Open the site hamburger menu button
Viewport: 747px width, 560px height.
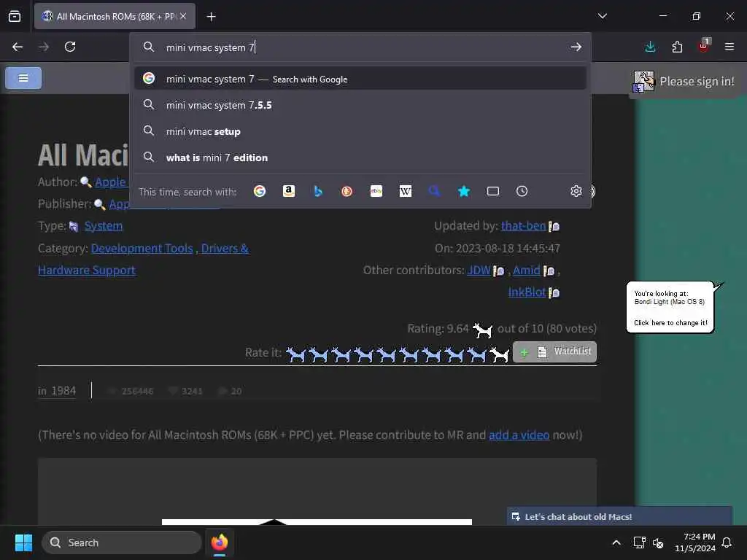pyautogui.click(x=23, y=77)
